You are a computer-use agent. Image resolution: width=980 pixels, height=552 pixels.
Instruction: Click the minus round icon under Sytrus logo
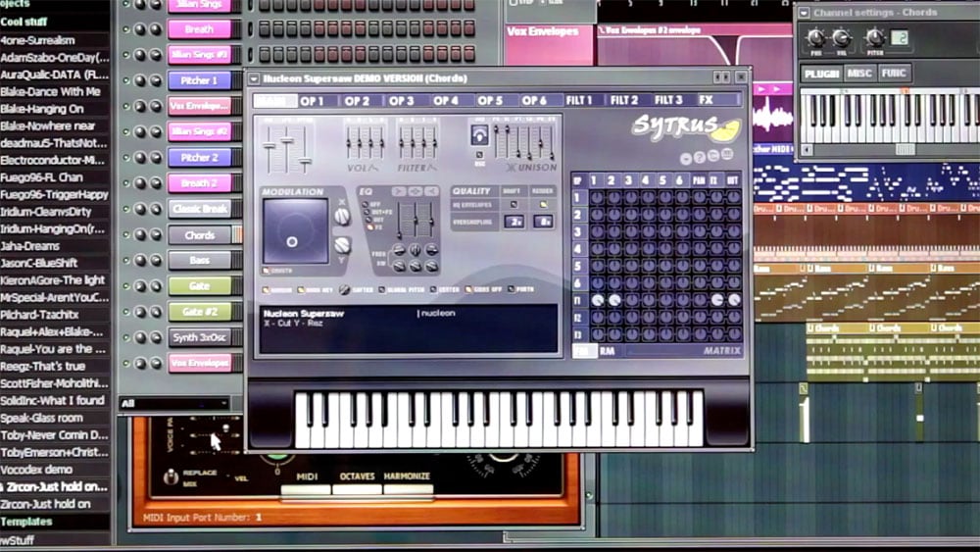[686, 158]
